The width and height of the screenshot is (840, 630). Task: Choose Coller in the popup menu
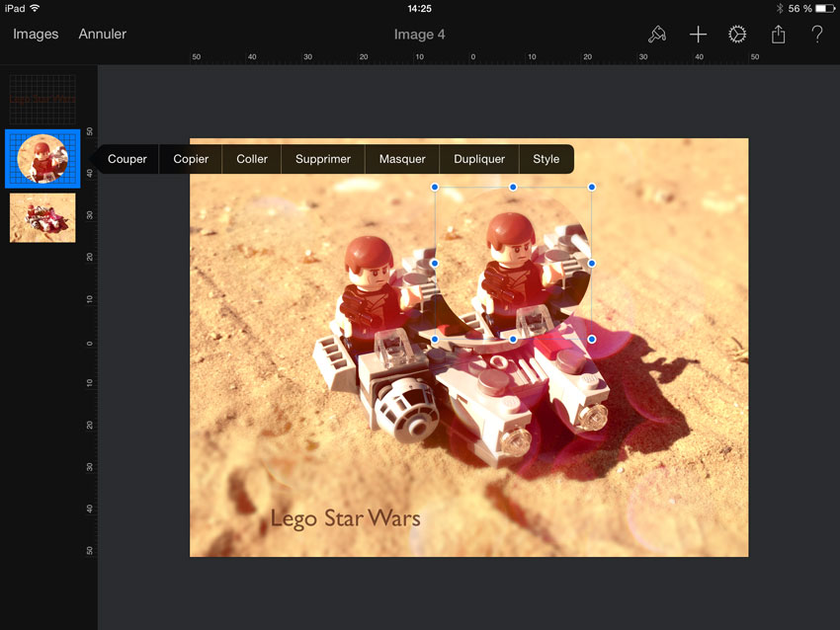252,159
